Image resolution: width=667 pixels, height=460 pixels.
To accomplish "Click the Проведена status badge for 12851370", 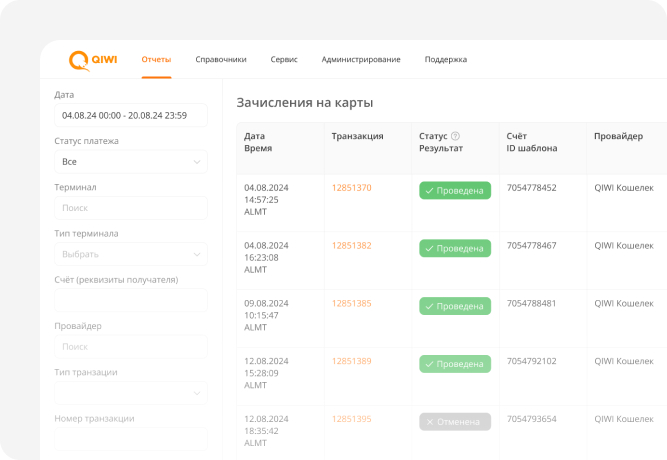I will tap(455, 190).
